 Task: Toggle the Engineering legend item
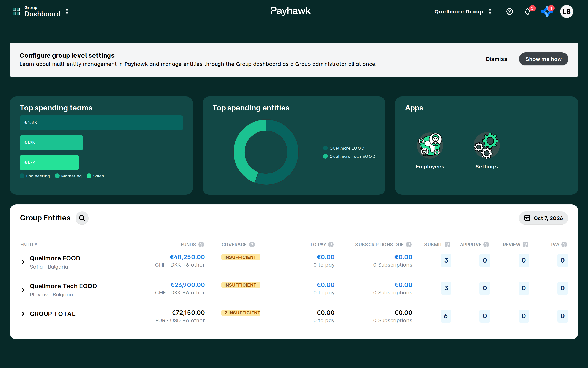pyautogui.click(x=35, y=176)
